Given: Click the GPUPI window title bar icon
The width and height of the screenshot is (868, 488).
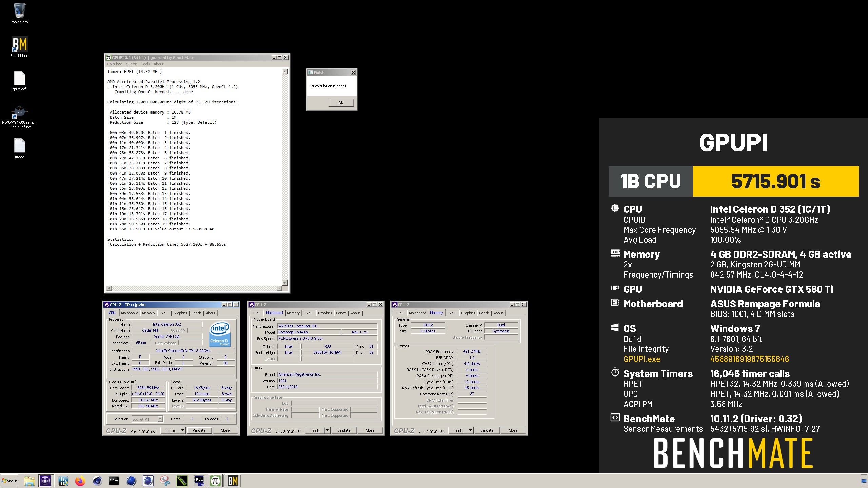Looking at the screenshot, I should [x=109, y=58].
